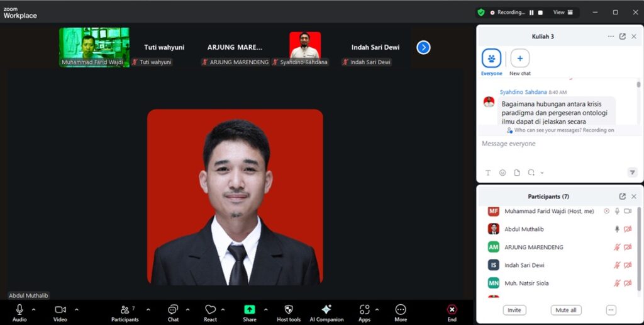The height and width of the screenshot is (325, 644).
Task: Click the ARJUNG MARE... participant tile
Action: click(x=235, y=47)
